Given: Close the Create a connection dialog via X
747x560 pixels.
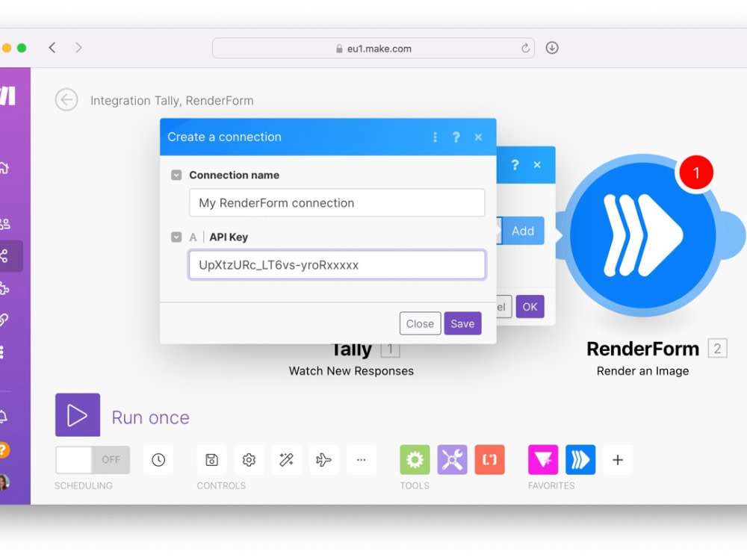Looking at the screenshot, I should [478, 137].
